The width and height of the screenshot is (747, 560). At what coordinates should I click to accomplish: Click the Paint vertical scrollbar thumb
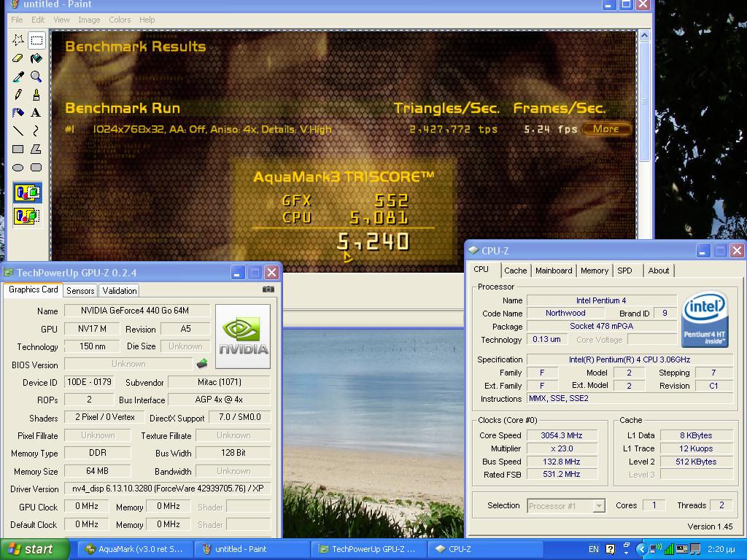pyautogui.click(x=644, y=101)
